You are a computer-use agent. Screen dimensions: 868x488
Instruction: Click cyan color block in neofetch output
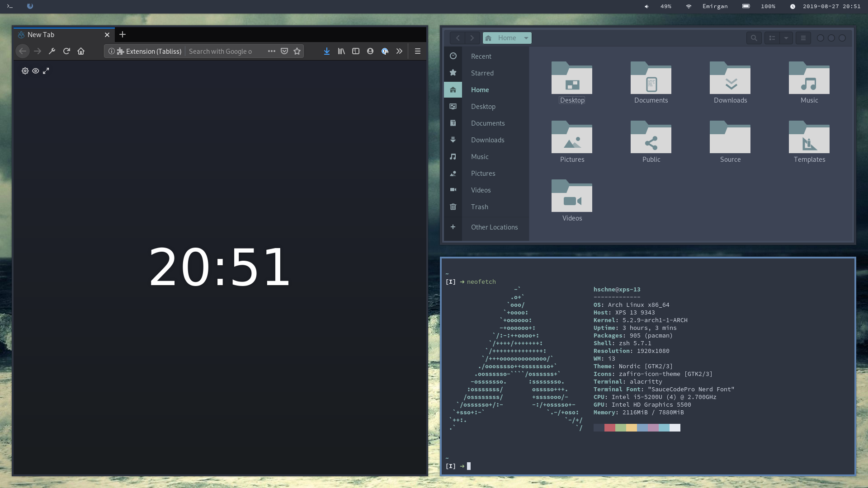[664, 427]
